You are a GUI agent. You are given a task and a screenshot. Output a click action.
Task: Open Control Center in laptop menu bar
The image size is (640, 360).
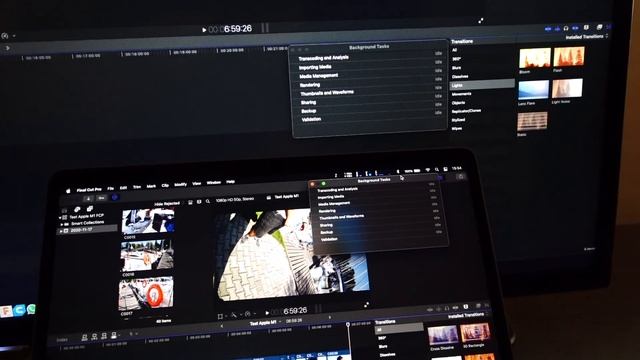pyautogui.click(x=446, y=169)
